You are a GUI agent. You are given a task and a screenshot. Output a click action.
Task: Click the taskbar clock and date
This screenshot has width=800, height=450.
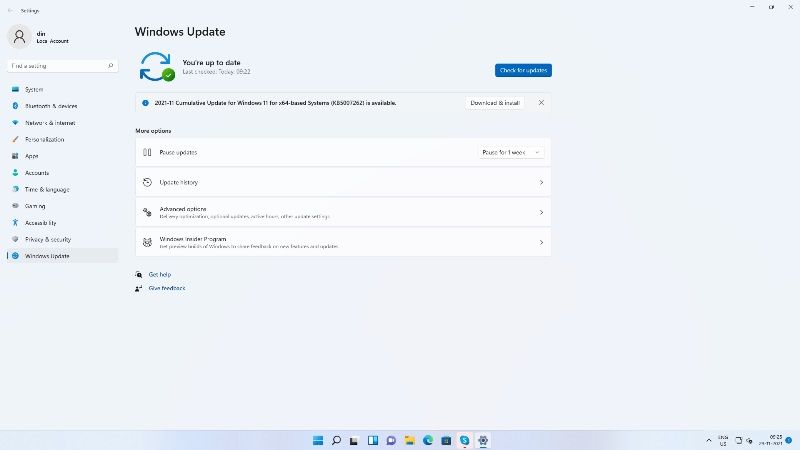click(x=771, y=440)
